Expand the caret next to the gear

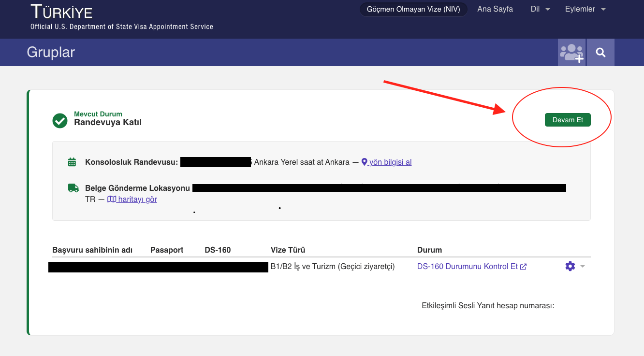click(x=583, y=267)
